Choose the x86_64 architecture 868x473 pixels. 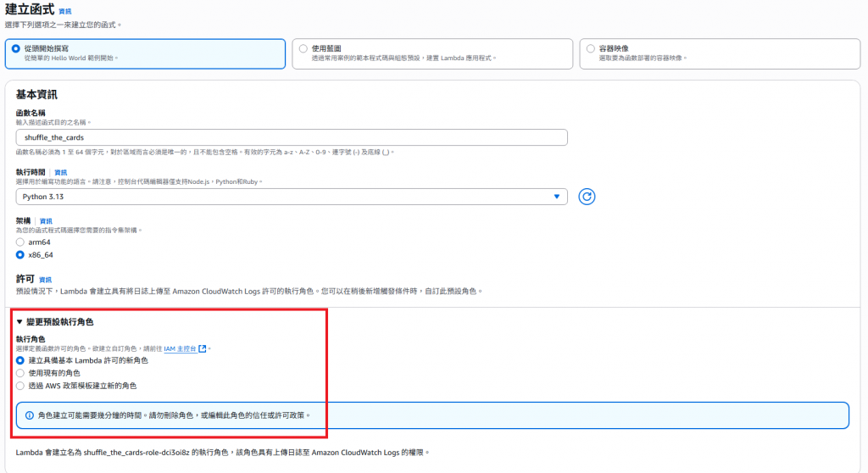(x=20, y=255)
